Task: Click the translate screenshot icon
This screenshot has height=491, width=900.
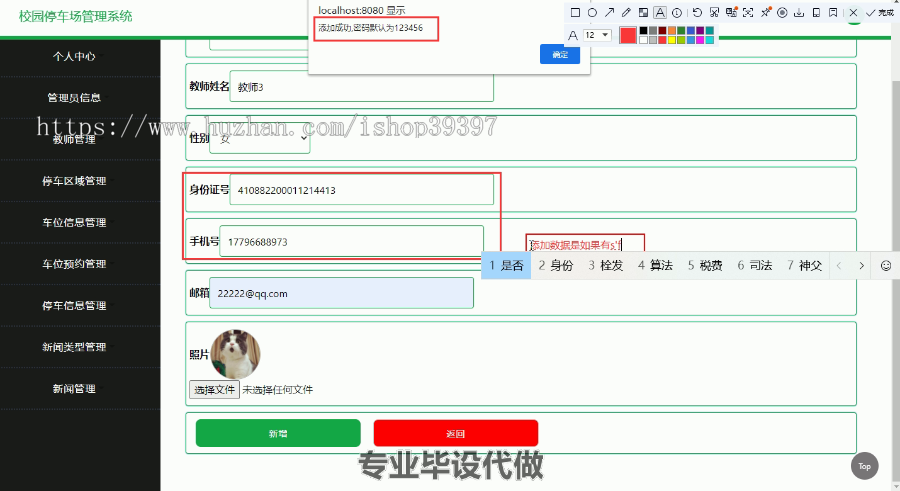Action: point(732,12)
